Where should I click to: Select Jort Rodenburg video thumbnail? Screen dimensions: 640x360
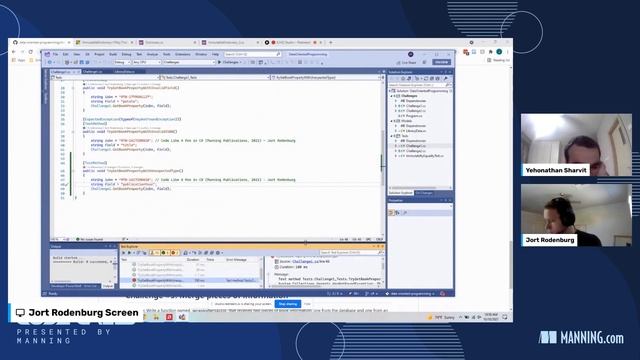tap(576, 215)
